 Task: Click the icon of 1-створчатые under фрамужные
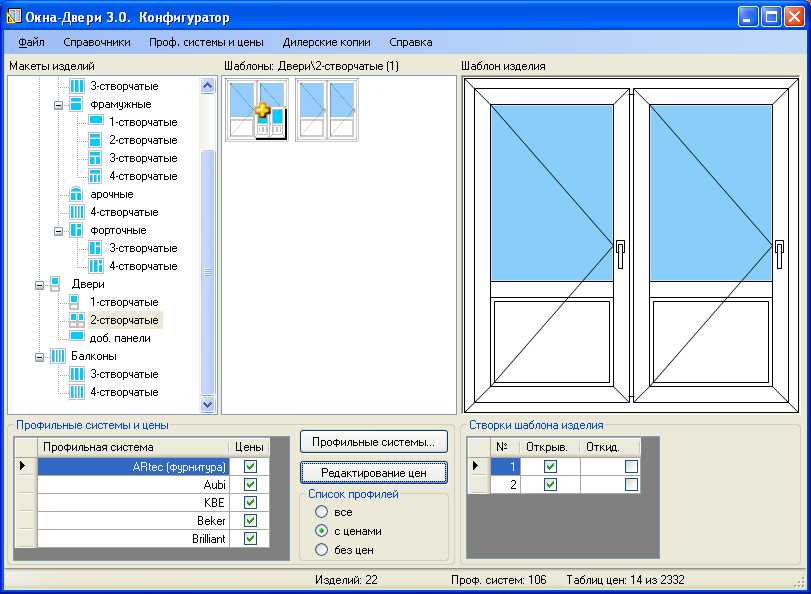(x=96, y=121)
